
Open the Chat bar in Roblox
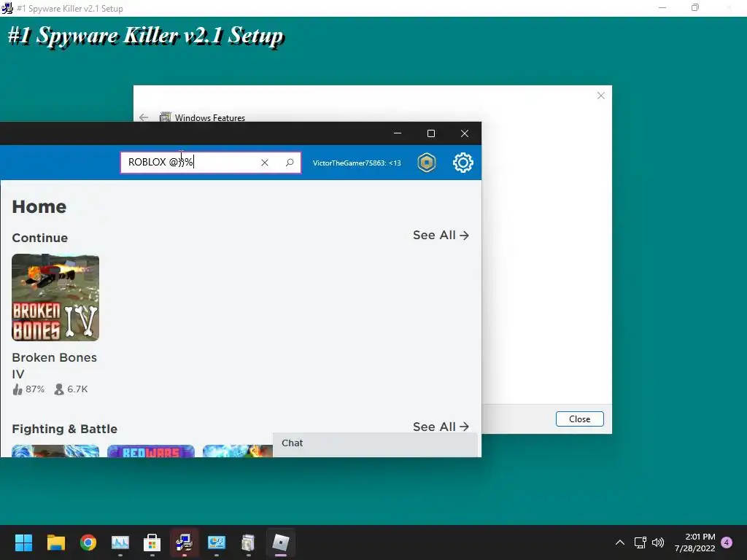375,444
